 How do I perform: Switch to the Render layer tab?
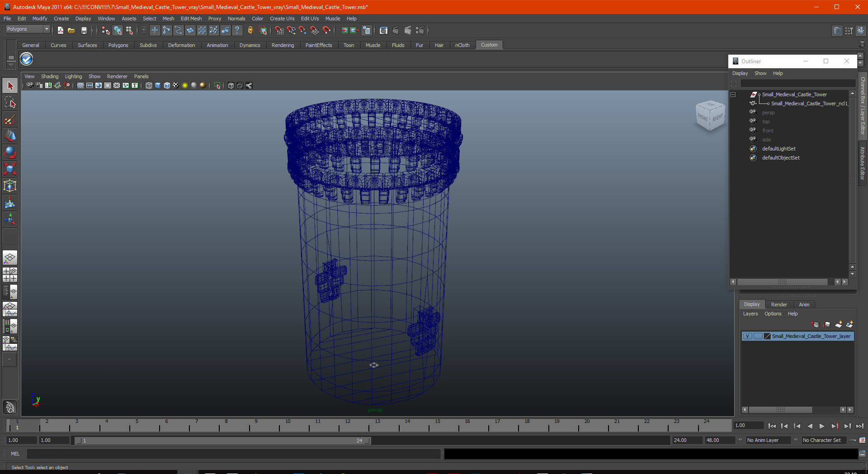(x=779, y=305)
